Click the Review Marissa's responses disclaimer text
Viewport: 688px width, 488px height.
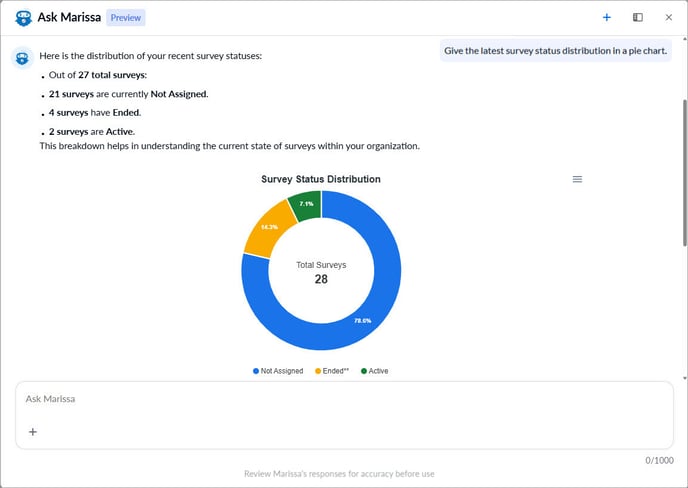click(339, 474)
